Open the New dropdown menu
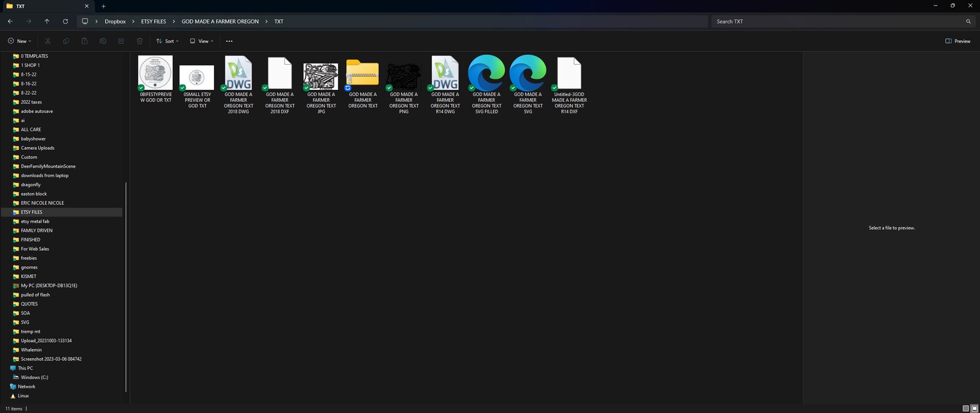Image resolution: width=980 pixels, height=413 pixels. (x=20, y=41)
